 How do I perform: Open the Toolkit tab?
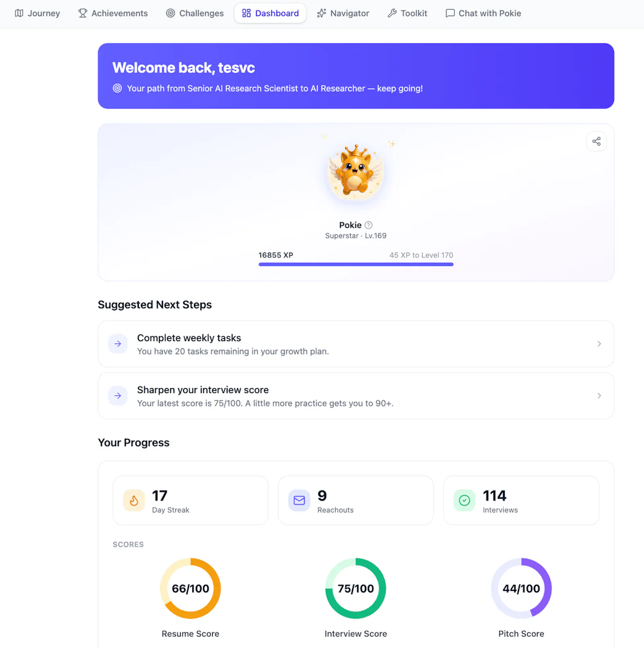[407, 13]
